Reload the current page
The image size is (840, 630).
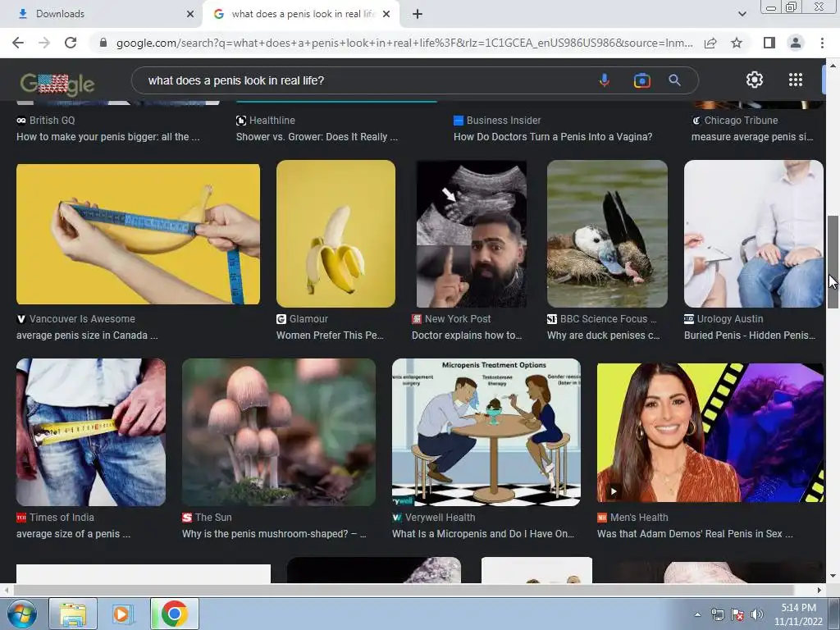[x=71, y=43]
